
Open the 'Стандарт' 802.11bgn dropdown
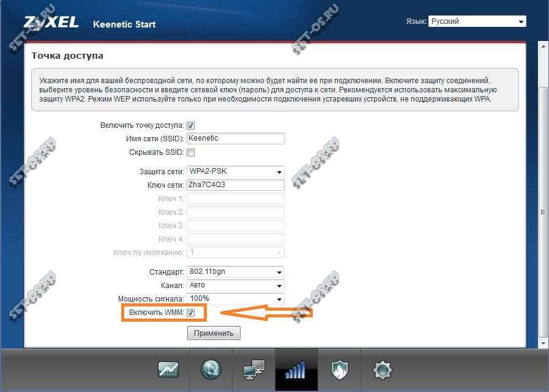pos(235,272)
